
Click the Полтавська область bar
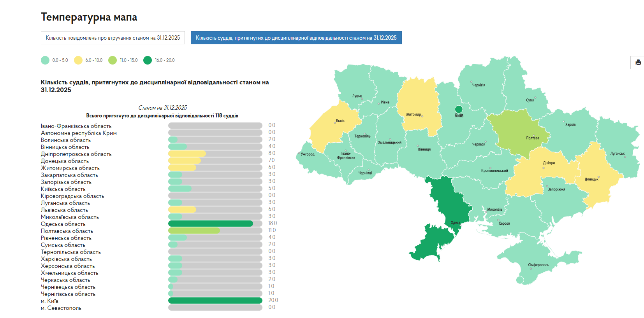215,231
